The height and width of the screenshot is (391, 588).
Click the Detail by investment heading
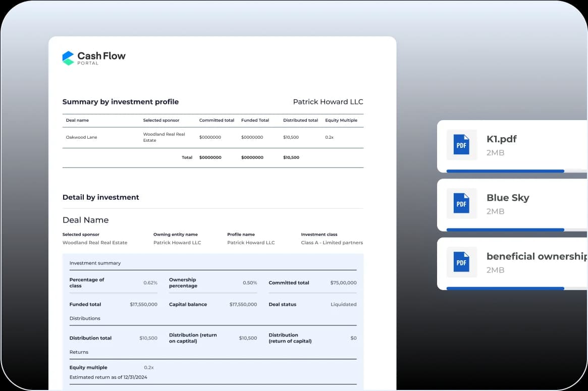coord(100,197)
